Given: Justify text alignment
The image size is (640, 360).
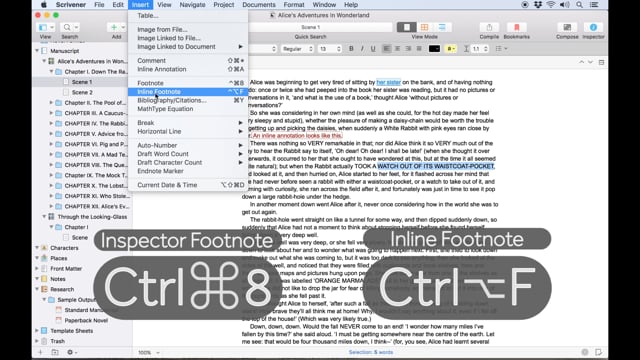Looking at the screenshot, I should [x=419, y=49].
